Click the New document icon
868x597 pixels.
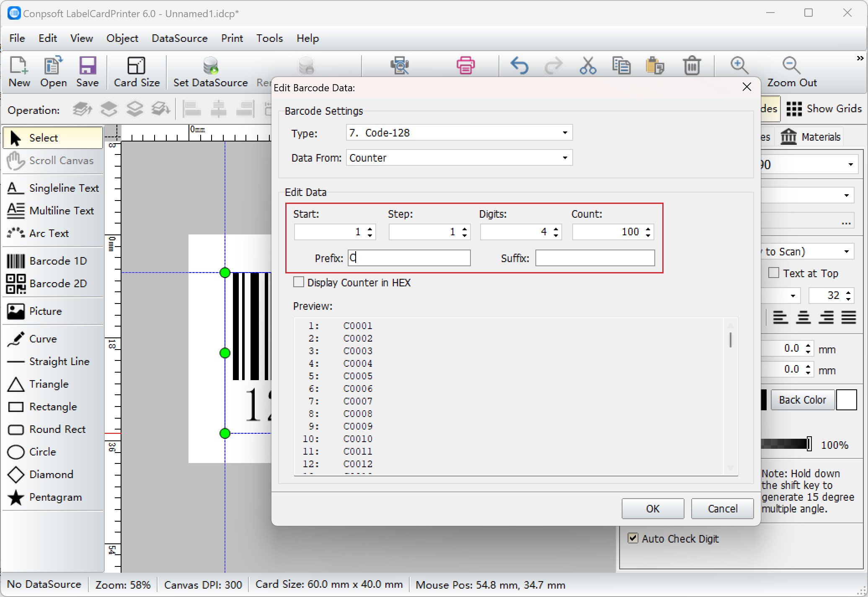(x=19, y=71)
